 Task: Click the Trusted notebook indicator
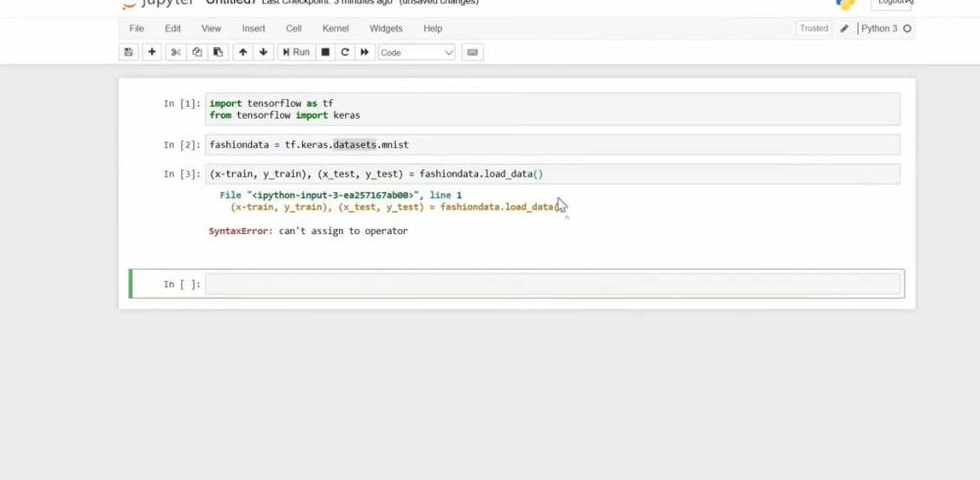813,28
